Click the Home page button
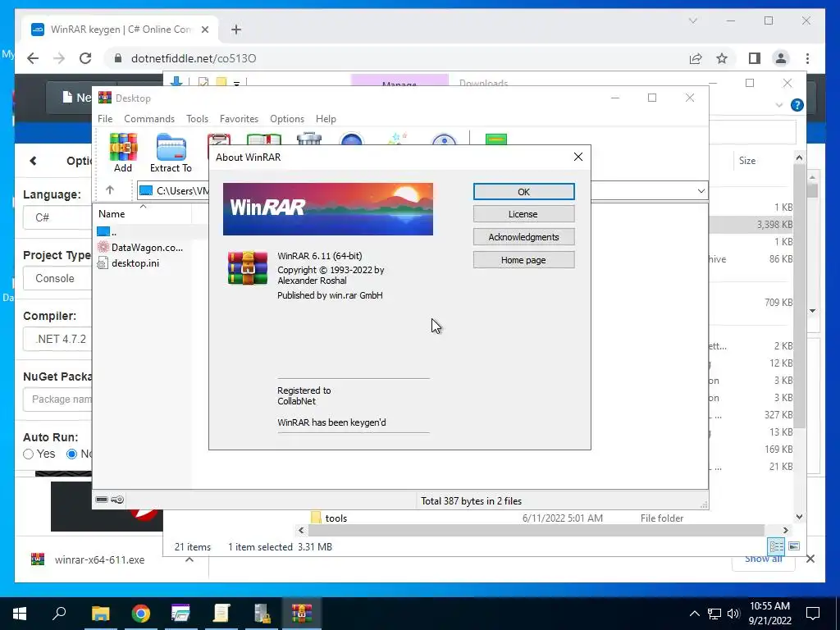 (523, 260)
